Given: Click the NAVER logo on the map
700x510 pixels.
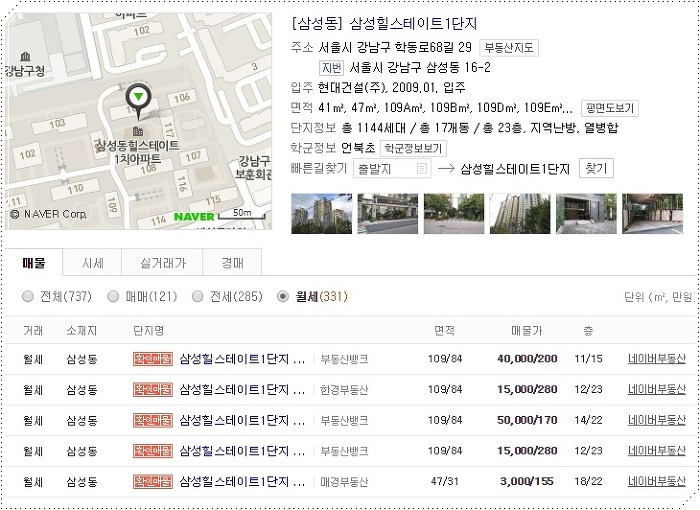Looking at the screenshot, I should click(x=194, y=217).
